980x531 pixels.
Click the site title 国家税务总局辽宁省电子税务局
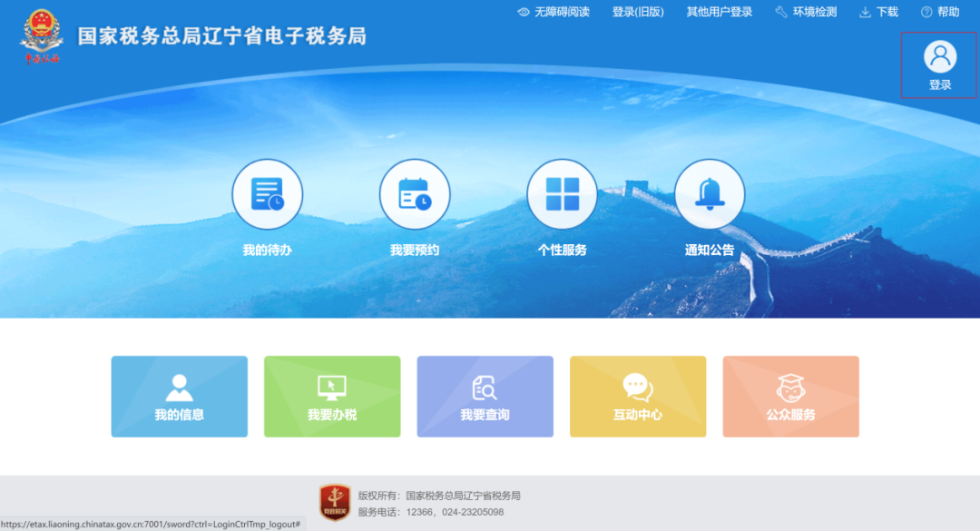click(222, 36)
